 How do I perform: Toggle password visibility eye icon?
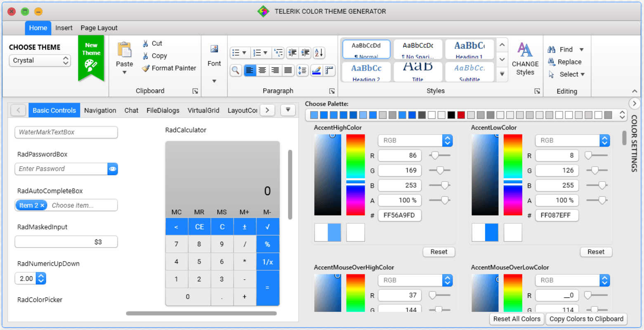tap(113, 169)
